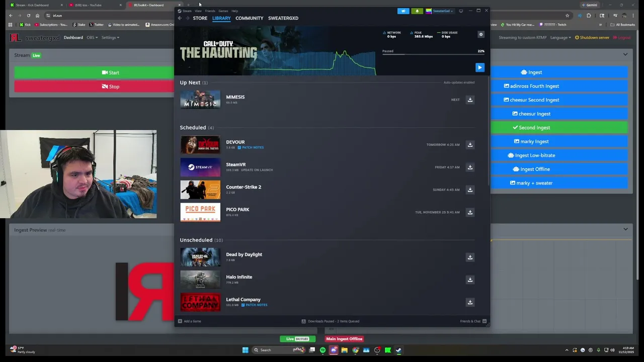
Task: Download Counter-Strike 2 update now
Action: 470,190
